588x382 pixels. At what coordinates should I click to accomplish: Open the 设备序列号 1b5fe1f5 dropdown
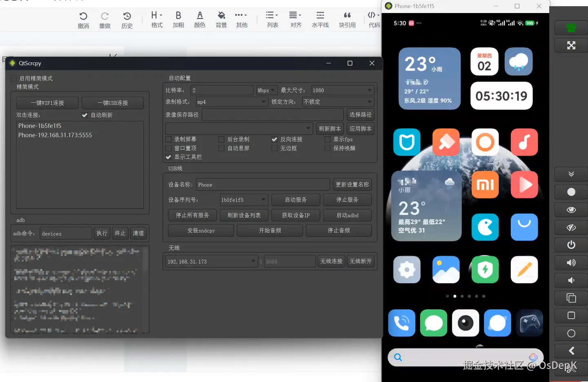pos(244,200)
